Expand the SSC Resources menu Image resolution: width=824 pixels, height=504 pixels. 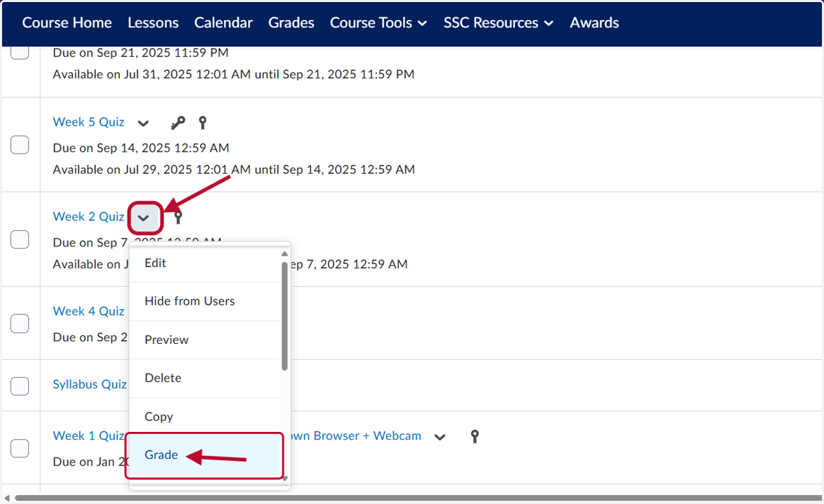coord(499,23)
